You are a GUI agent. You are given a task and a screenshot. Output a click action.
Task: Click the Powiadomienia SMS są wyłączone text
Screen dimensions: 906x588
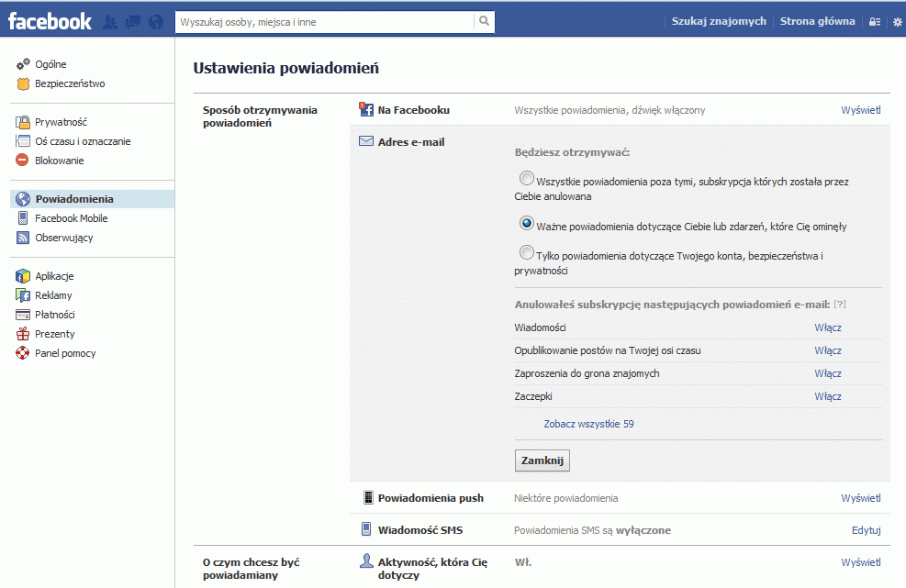(x=593, y=530)
